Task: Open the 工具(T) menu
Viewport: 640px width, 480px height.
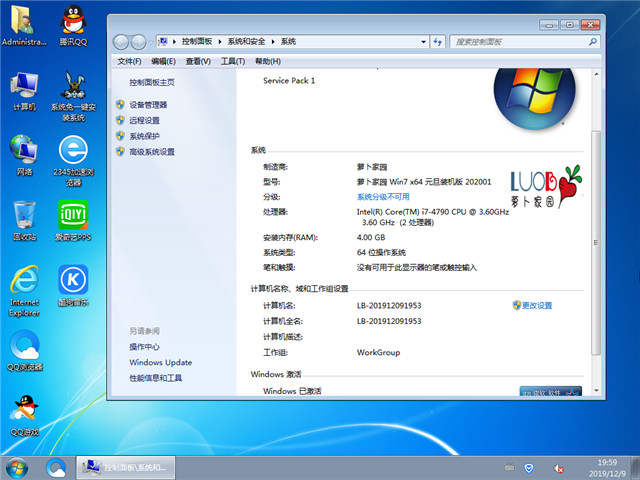Action: click(233, 61)
